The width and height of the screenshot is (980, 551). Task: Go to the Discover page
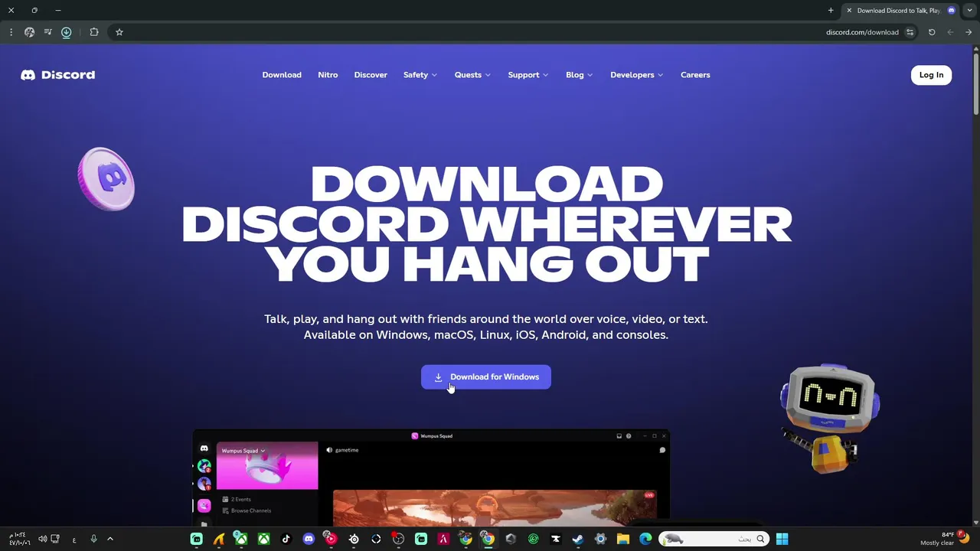(371, 75)
